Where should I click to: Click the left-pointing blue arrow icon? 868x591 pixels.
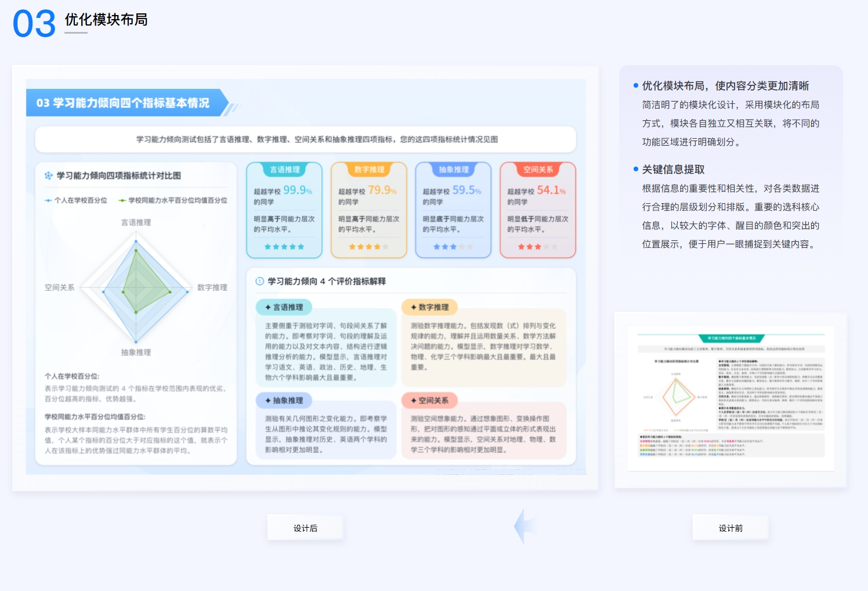[x=523, y=526]
